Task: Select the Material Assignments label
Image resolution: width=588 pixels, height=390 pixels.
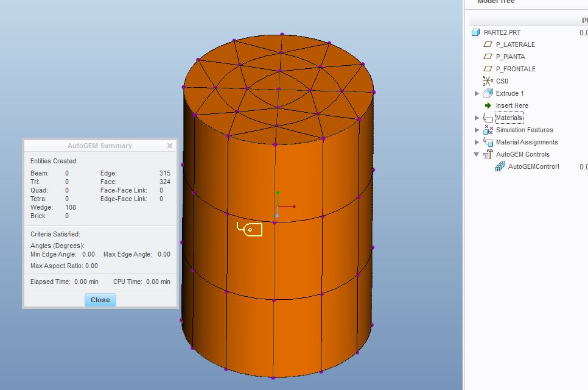Action: (x=527, y=142)
